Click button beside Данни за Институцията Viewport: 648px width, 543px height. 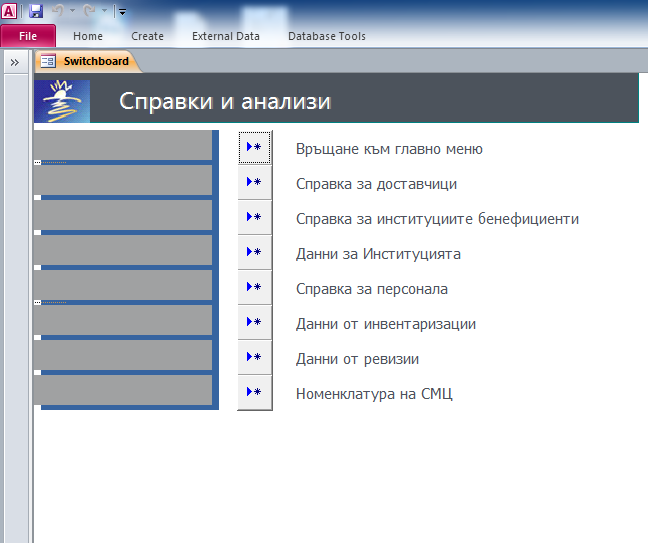click(255, 252)
